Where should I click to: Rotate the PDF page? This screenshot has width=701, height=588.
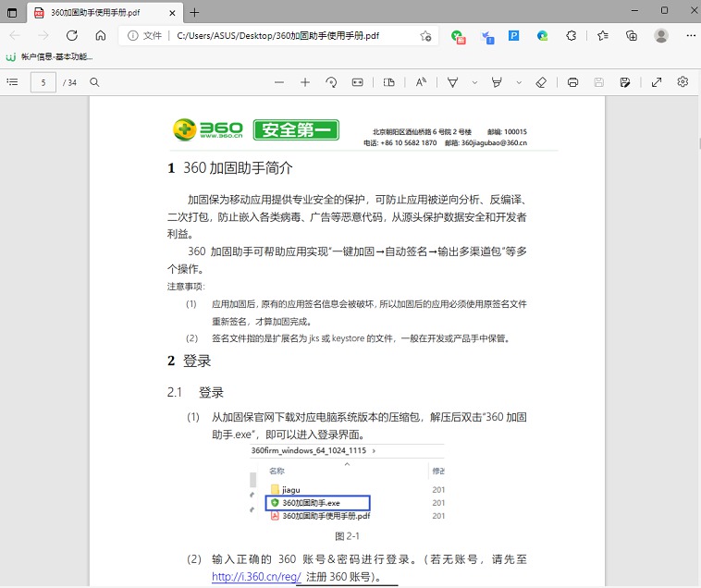point(331,82)
